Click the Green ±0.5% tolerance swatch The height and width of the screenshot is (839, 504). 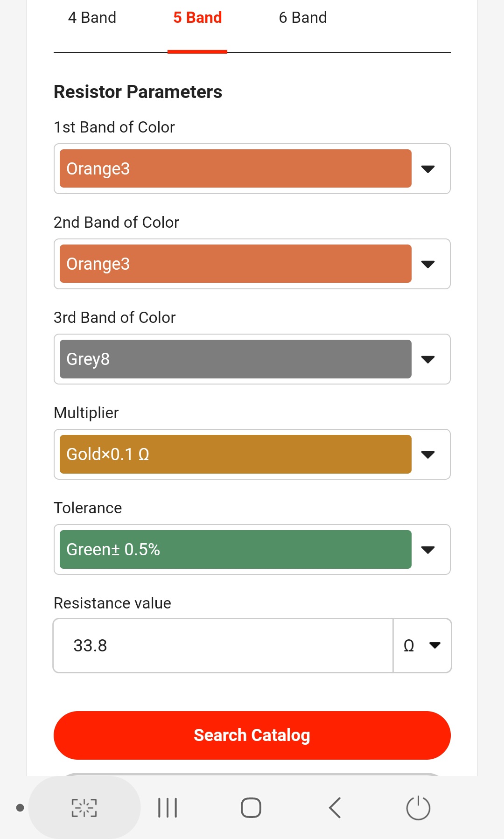[236, 550]
